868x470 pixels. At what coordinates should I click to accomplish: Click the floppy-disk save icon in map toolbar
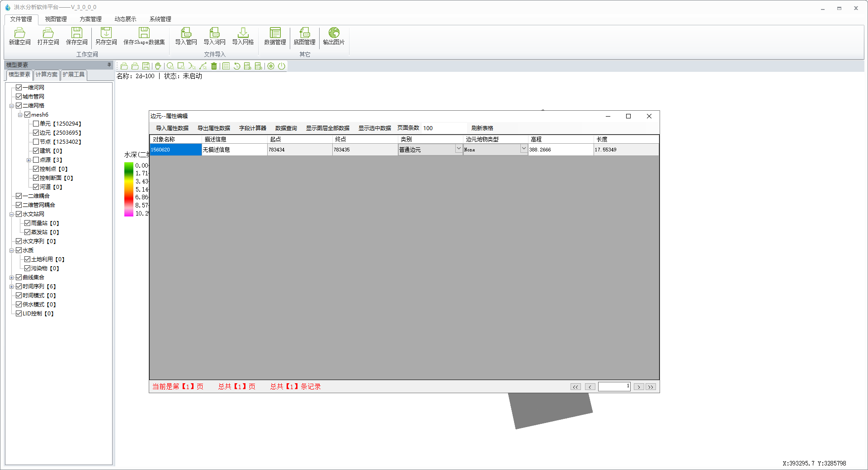click(146, 66)
